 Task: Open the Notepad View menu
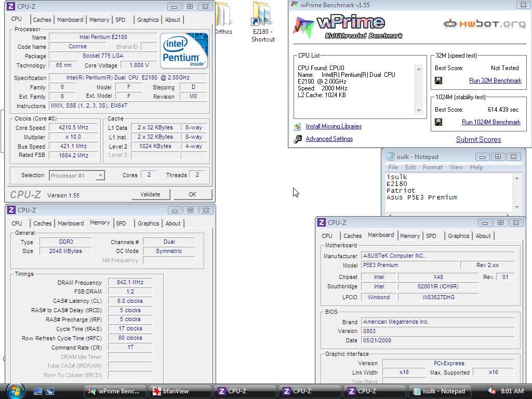click(x=456, y=167)
